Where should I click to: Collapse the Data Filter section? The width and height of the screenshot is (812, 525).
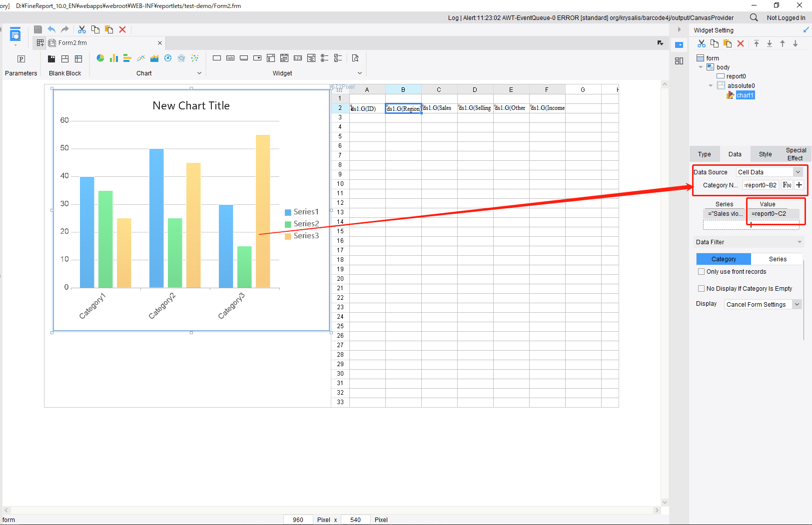(800, 242)
